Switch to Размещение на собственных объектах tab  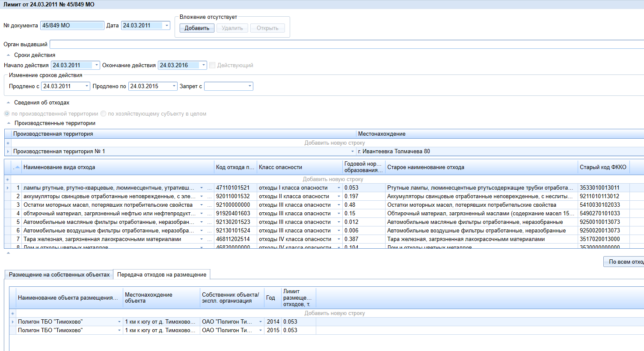(x=59, y=275)
